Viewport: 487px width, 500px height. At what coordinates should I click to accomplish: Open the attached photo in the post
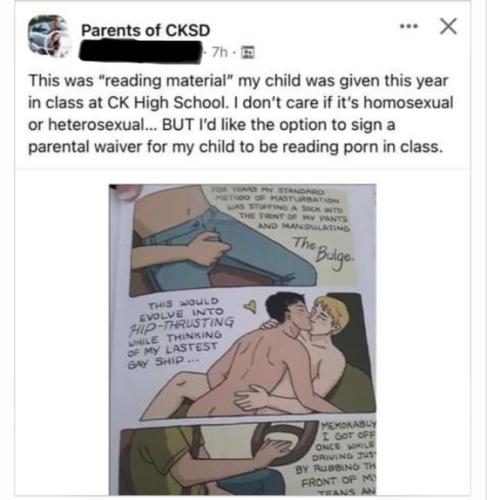tap(242, 339)
